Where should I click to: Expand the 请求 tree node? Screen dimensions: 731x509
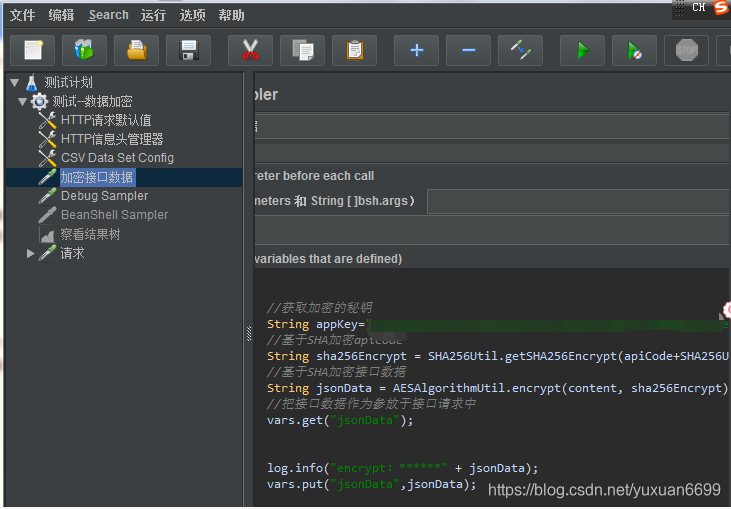30,254
